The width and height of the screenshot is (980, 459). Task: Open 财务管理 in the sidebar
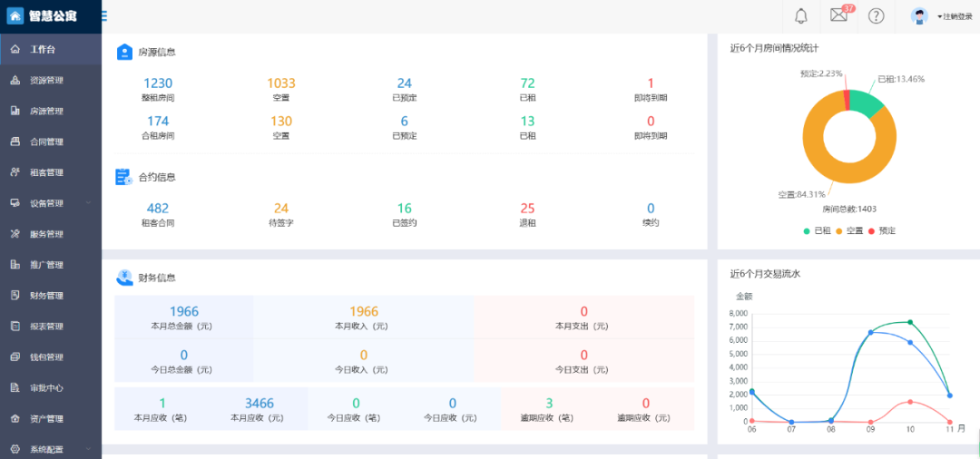tap(46, 296)
